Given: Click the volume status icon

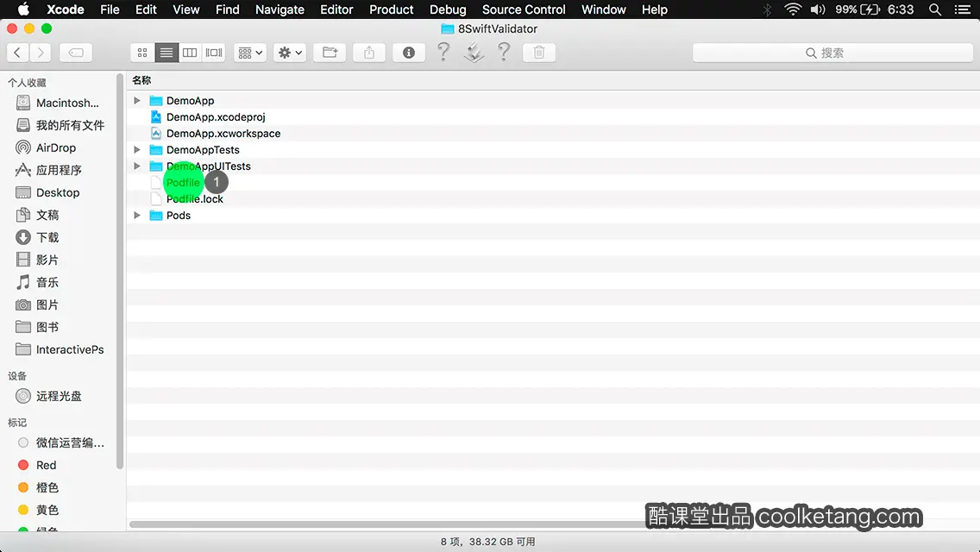Looking at the screenshot, I should (818, 9).
